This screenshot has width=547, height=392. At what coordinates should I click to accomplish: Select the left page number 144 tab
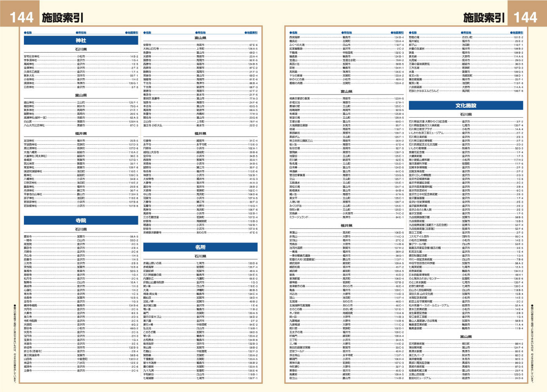point(20,17)
